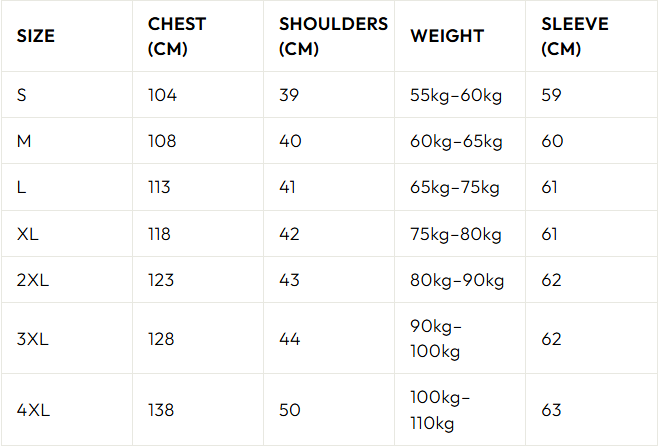Click the WEIGHT column header
The height and width of the screenshot is (447, 659).
(447, 36)
